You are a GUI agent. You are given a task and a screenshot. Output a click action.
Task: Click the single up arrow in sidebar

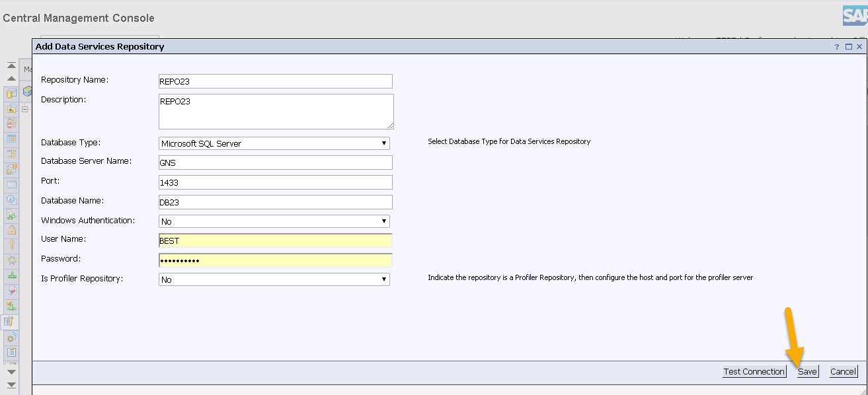11,79
